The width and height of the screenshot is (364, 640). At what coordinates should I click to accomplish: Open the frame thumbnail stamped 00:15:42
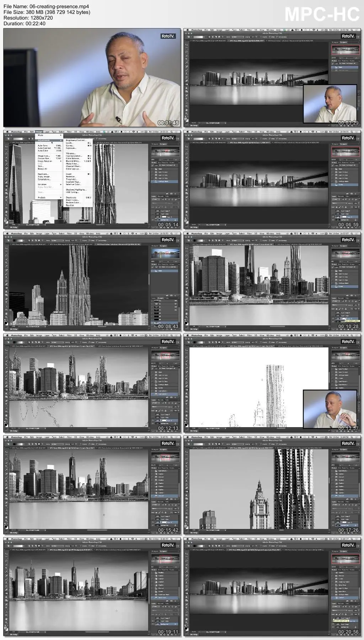click(92, 485)
